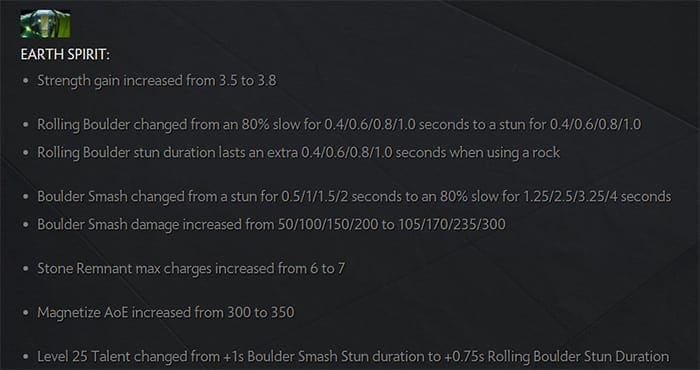Select the Boulder Smash stun to slow line

coord(354,196)
